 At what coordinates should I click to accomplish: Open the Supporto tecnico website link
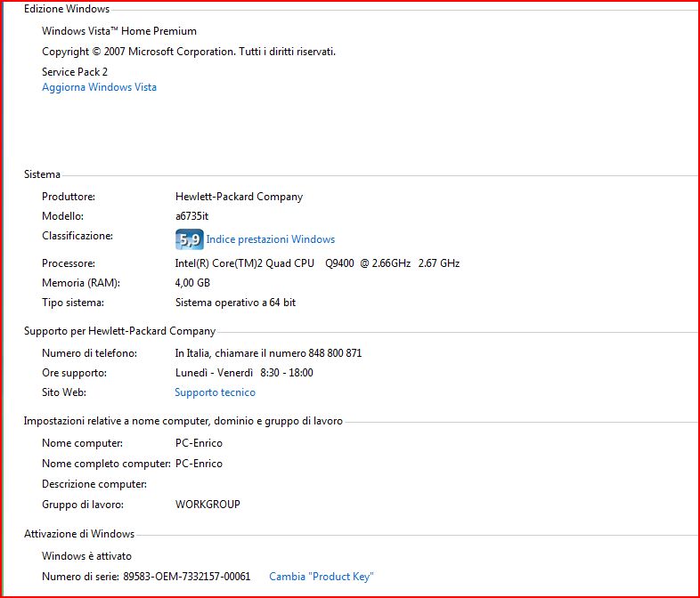tap(216, 392)
